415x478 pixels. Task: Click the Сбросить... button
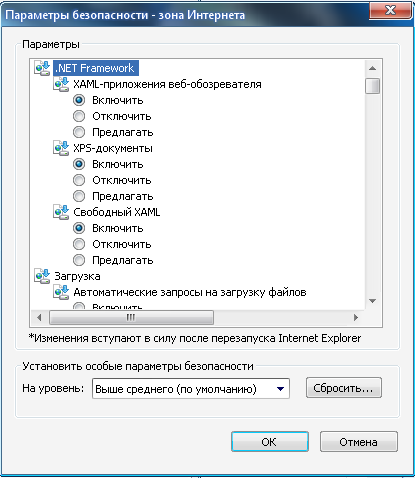coord(343,388)
